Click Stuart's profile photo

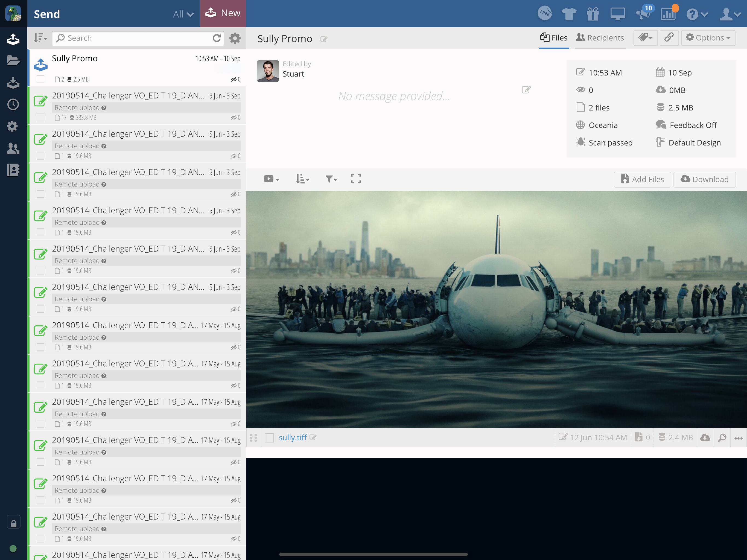tap(268, 71)
